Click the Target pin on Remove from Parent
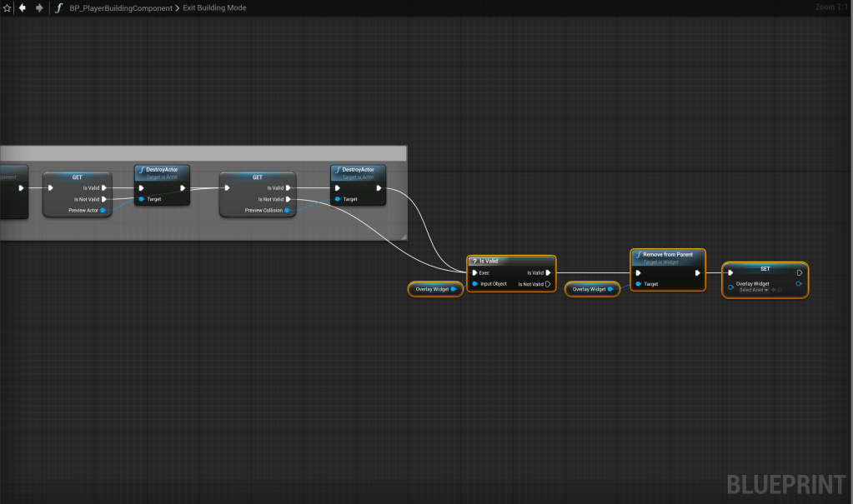This screenshot has width=853, height=504. (638, 284)
